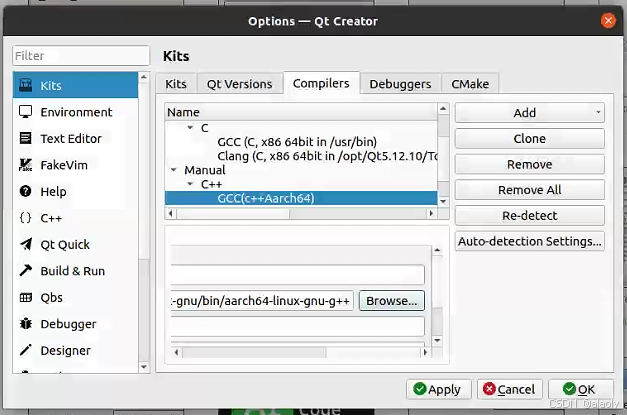
Task: Close the Options dialog window
Action: click(x=608, y=20)
